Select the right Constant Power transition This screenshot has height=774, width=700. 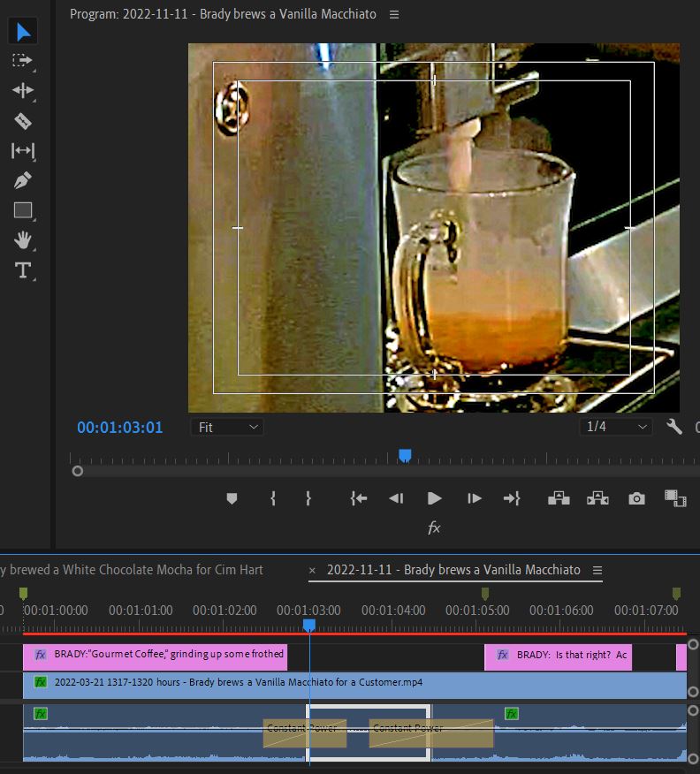pyautogui.click(x=430, y=732)
